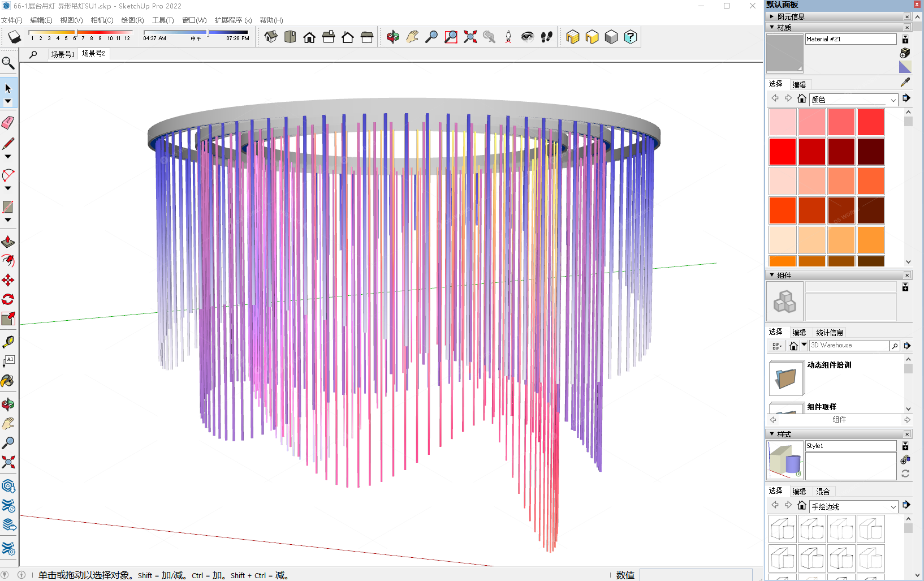
Task: Open the 扩展程序 menu
Action: pyautogui.click(x=233, y=20)
